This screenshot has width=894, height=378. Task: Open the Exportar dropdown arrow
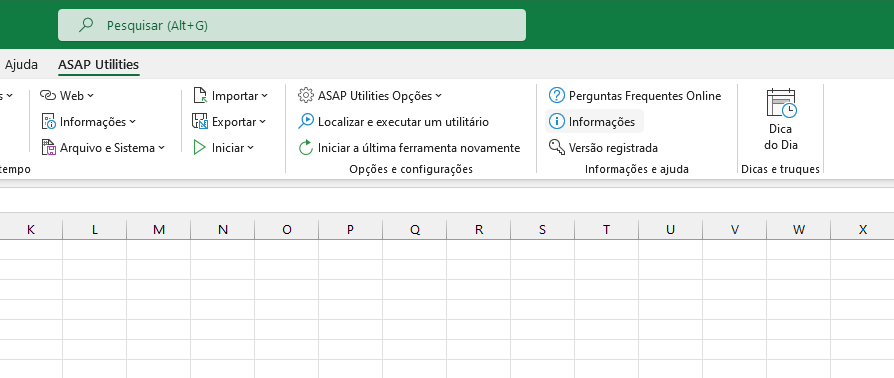(262, 122)
